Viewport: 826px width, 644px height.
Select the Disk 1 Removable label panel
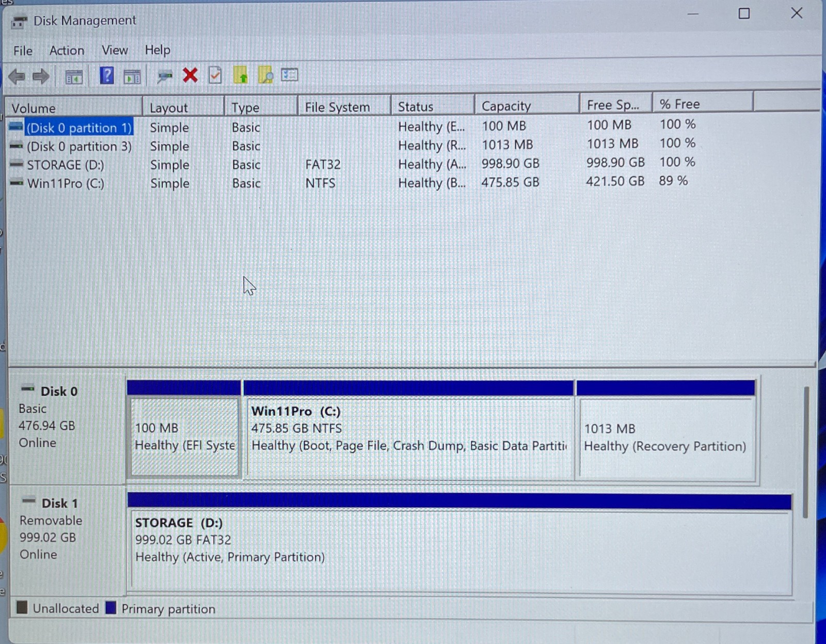(68, 540)
